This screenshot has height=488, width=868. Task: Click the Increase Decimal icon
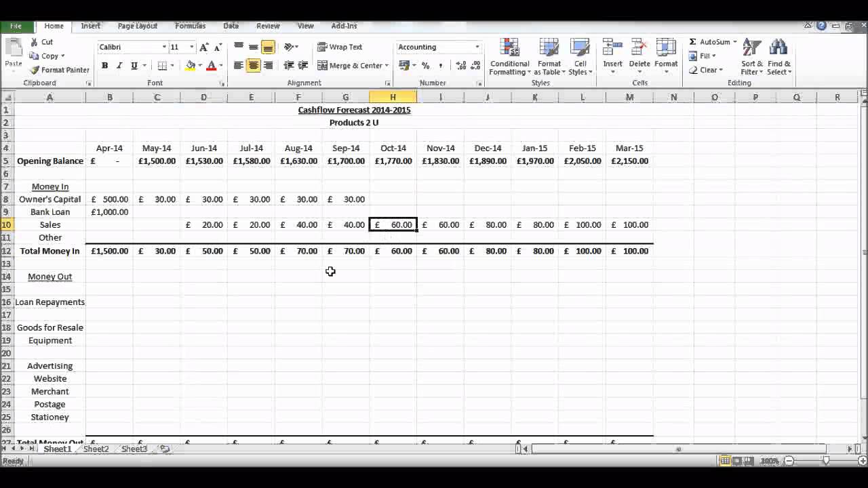(460, 65)
